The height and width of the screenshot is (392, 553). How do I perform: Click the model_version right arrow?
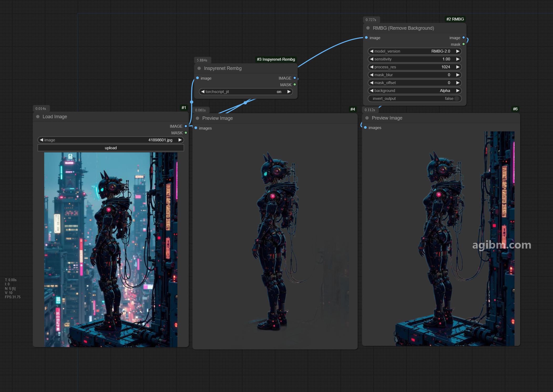pos(458,51)
